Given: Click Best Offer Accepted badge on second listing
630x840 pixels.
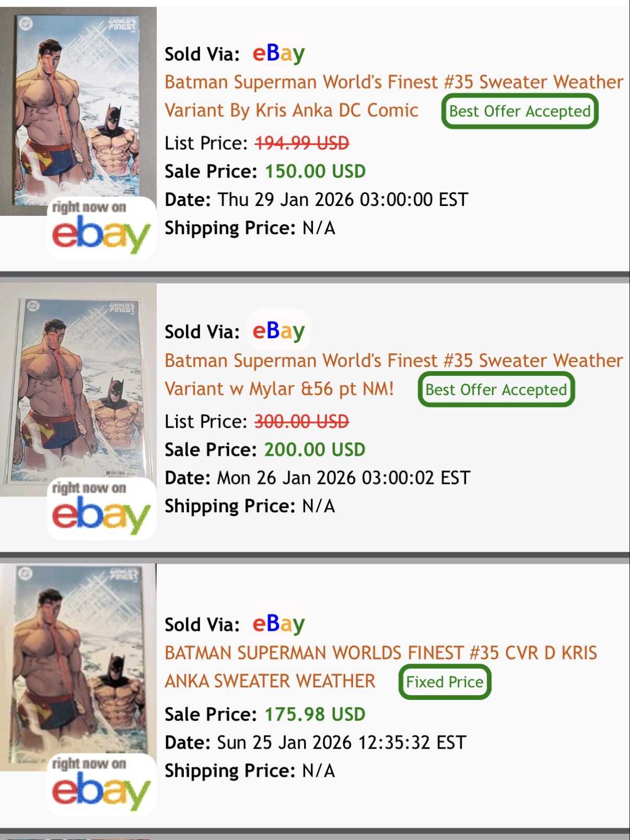Looking at the screenshot, I should (x=496, y=389).
